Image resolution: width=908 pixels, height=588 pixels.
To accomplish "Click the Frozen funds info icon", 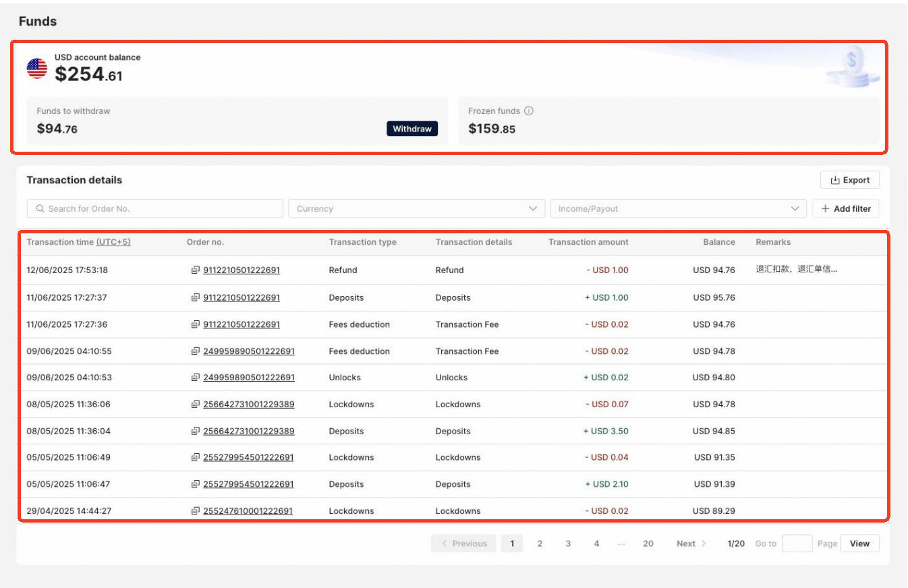I will (x=529, y=111).
